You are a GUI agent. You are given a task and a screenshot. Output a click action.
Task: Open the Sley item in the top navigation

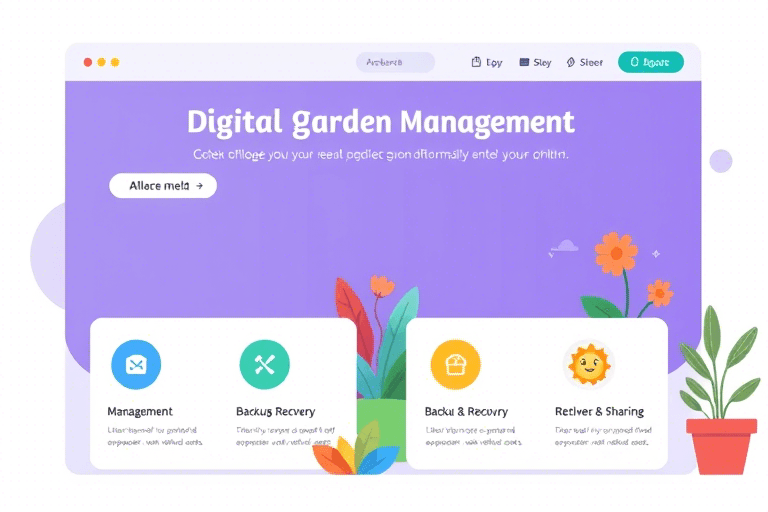(535, 62)
